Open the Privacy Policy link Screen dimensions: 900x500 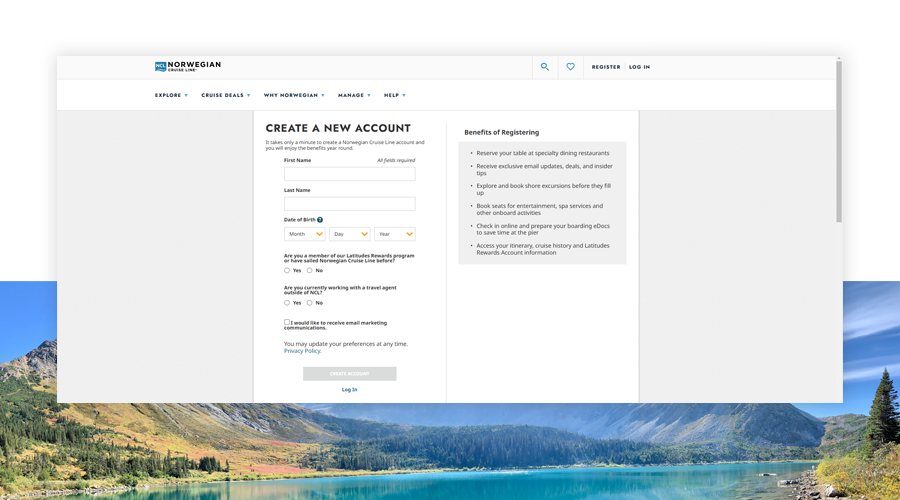(x=302, y=351)
